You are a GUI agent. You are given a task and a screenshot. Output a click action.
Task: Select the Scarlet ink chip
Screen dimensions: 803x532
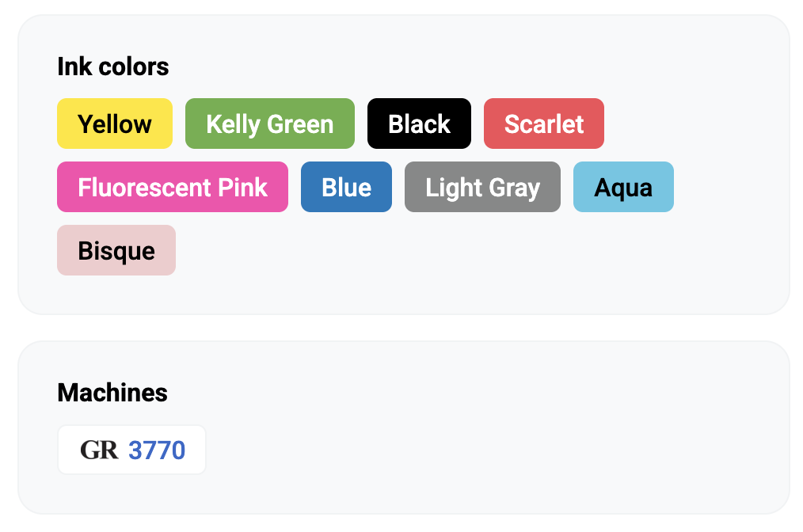point(544,123)
